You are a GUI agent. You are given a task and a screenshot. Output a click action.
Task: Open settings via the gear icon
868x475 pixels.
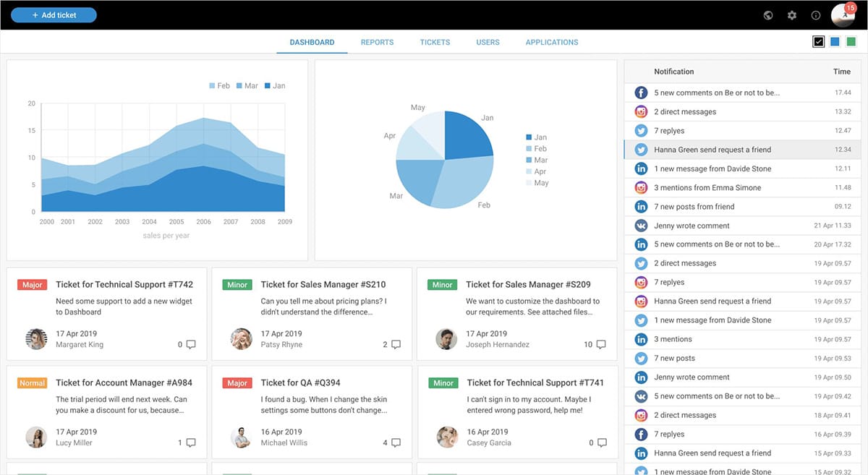coord(792,15)
